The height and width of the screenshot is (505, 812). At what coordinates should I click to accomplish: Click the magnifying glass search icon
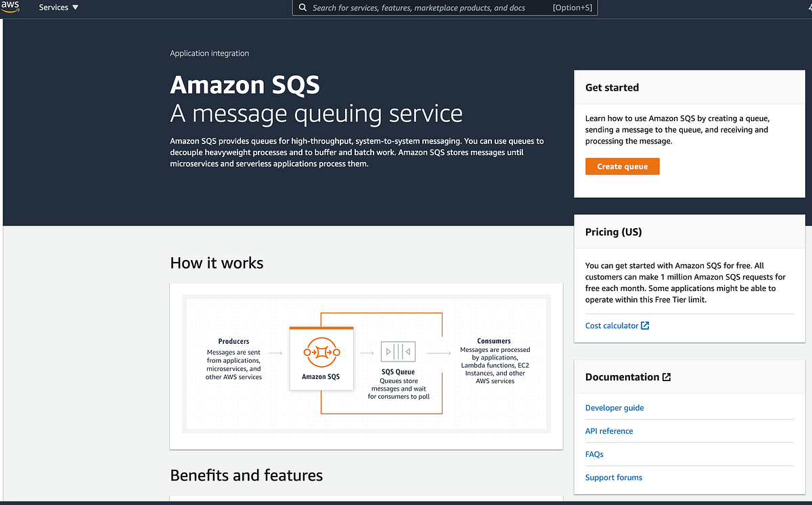pos(302,7)
